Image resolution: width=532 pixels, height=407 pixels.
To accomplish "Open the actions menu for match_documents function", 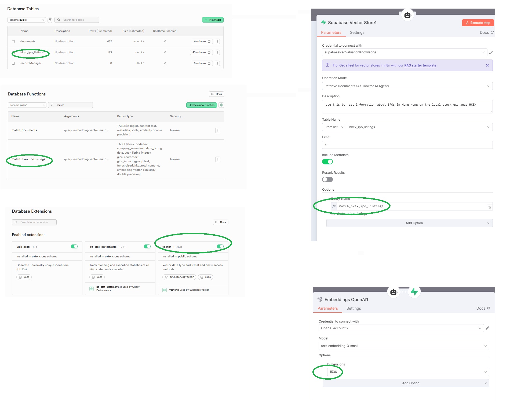I will [x=218, y=130].
